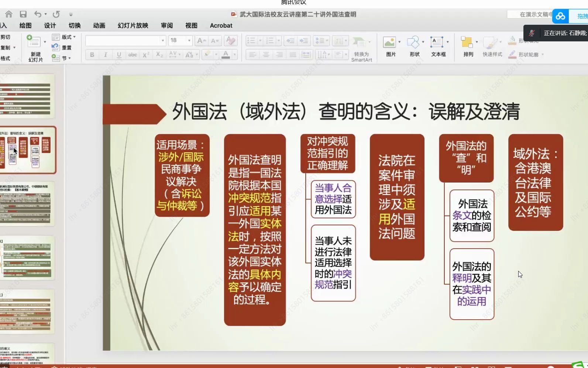This screenshot has width=588, height=368.
Task: Open the 切换 transitions tab
Action: point(75,25)
